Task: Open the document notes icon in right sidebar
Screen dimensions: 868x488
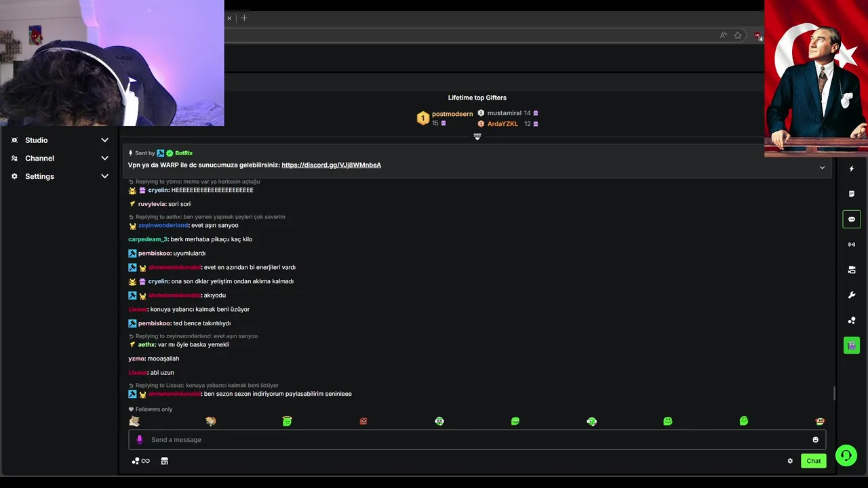Action: [852, 194]
